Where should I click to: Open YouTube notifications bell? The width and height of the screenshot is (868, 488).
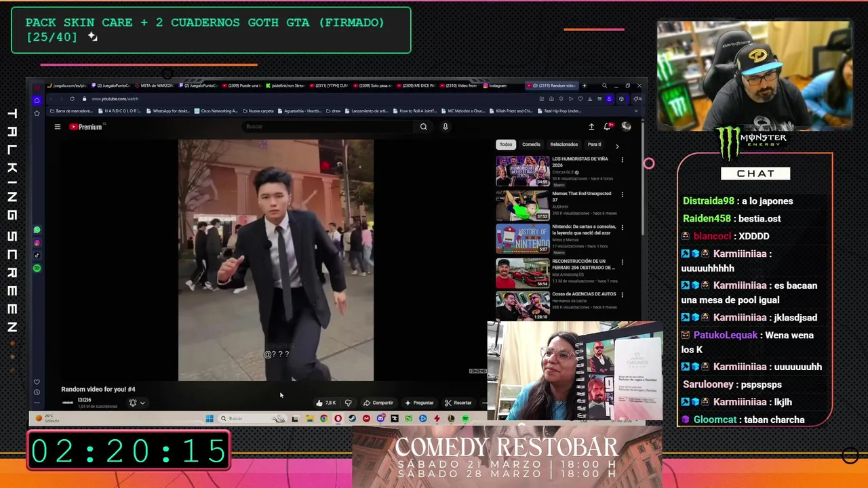tap(608, 127)
